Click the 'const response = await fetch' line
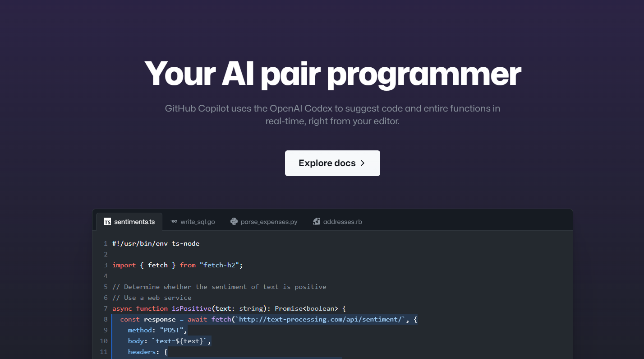The width and height of the screenshot is (644, 359). click(x=269, y=319)
